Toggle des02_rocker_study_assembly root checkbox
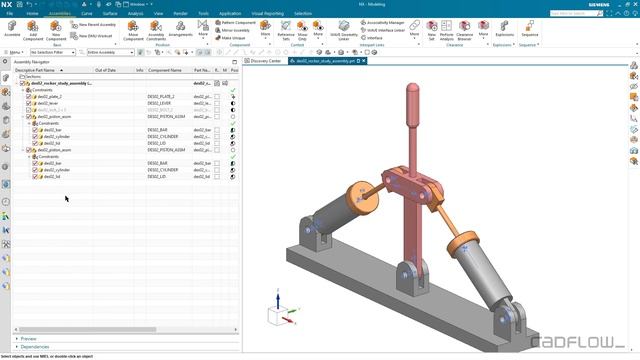Image resolution: width=640 pixels, height=360 pixels. [22, 83]
